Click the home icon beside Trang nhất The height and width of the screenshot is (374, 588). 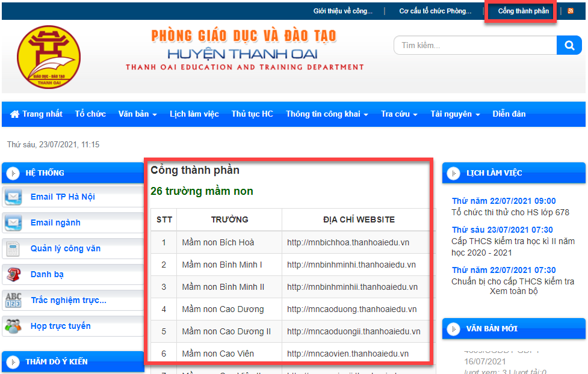pyautogui.click(x=14, y=114)
